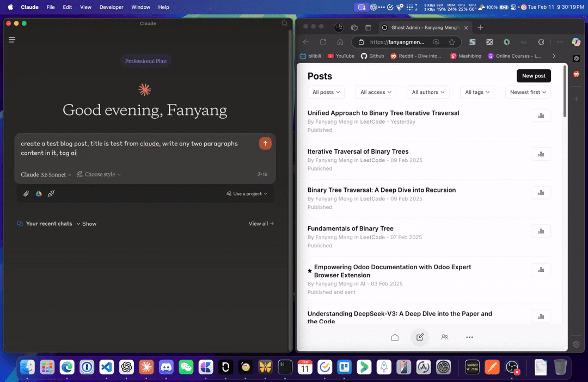The image size is (588, 382).
Task: Expand the All posts filter dropdown
Action: (326, 92)
